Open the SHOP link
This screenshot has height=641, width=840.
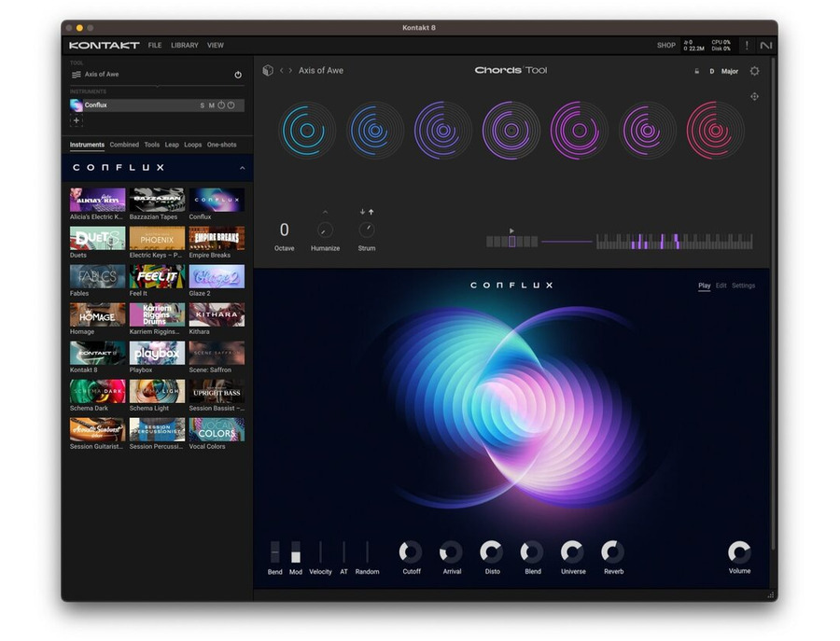coord(665,46)
